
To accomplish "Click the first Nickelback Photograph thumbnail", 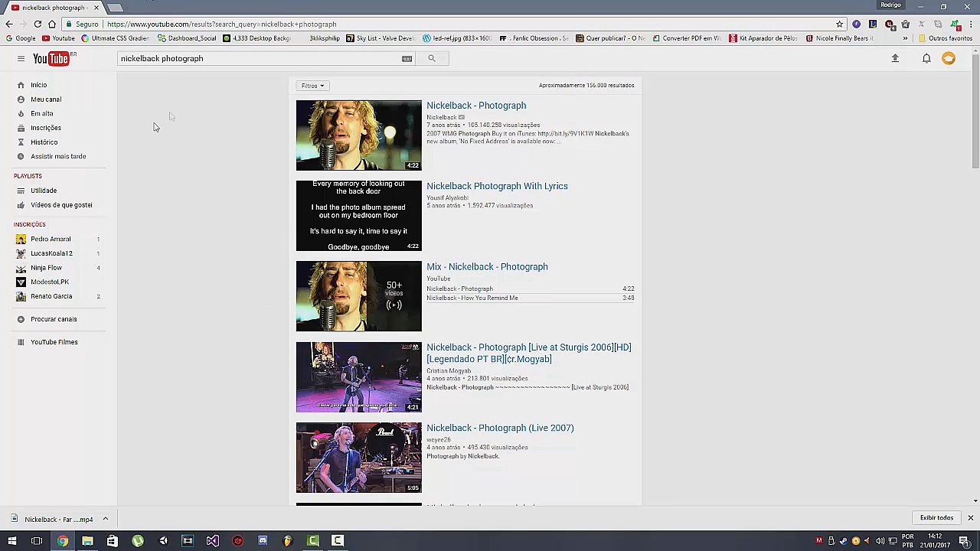I will point(358,135).
